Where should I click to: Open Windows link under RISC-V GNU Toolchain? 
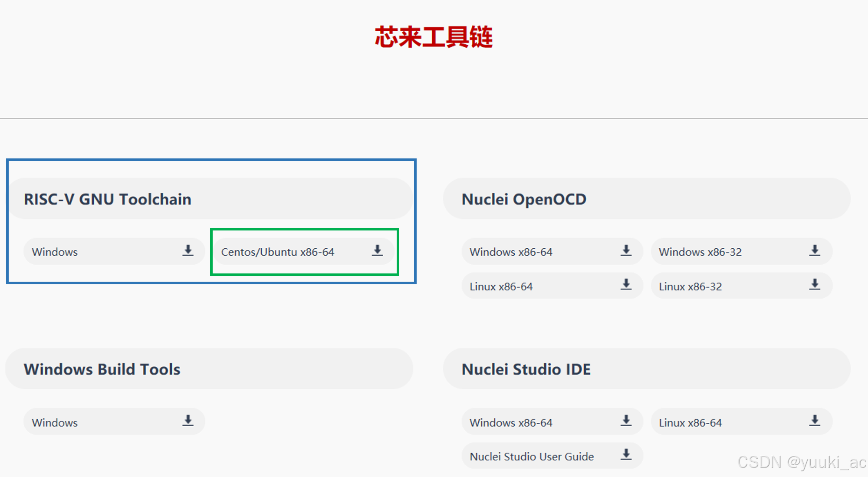tap(114, 251)
